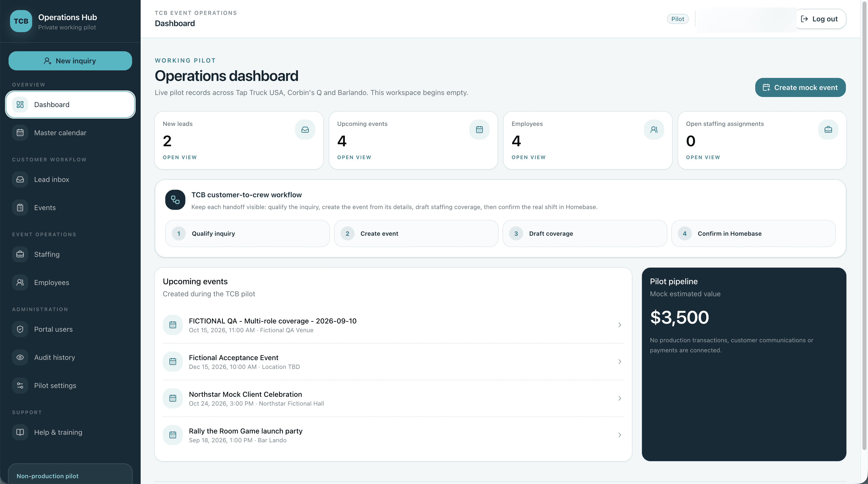Viewport: 868px width, 484px height.
Task: Select step 1 Qualify inquiry
Action: click(247, 233)
